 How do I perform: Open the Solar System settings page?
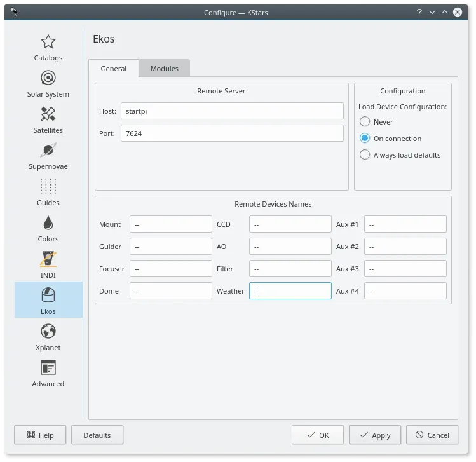[48, 83]
